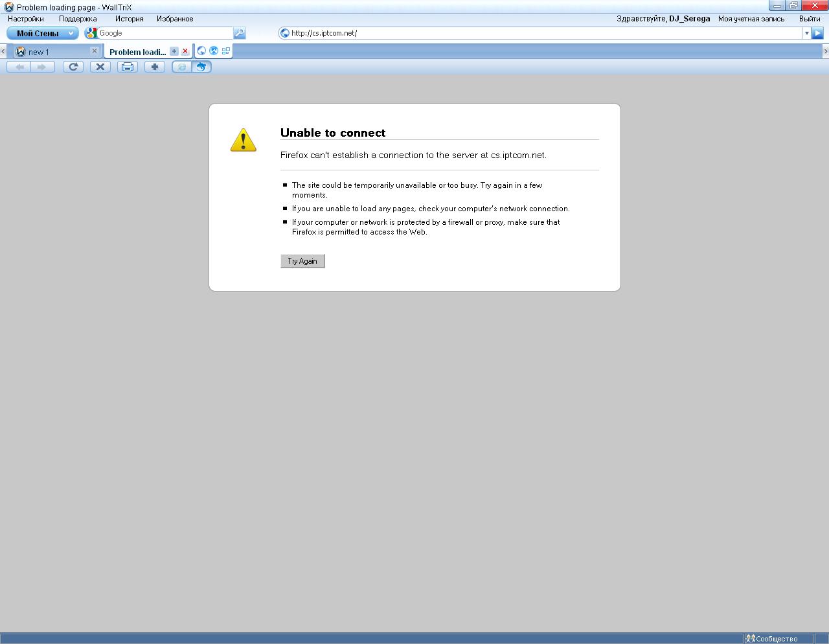
Task: Close the new 1 tab
Action: 95,51
